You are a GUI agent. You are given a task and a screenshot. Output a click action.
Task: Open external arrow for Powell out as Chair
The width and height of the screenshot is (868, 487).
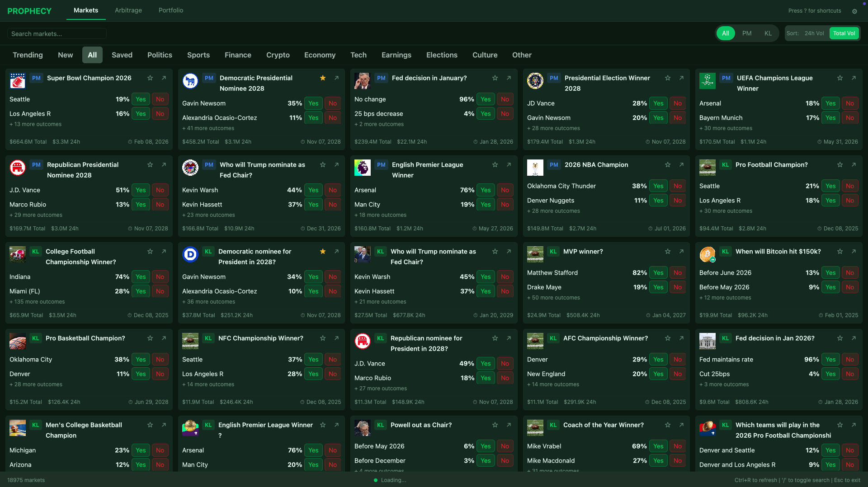tap(509, 425)
